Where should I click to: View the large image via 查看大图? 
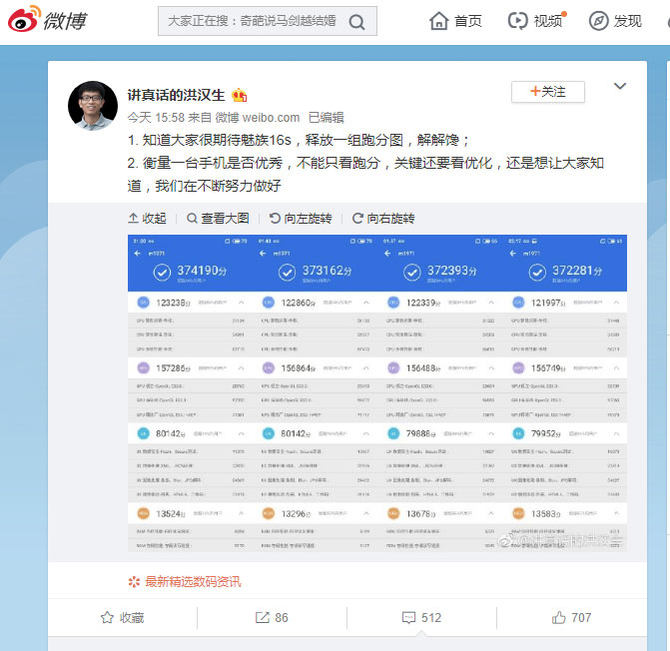click(218, 218)
